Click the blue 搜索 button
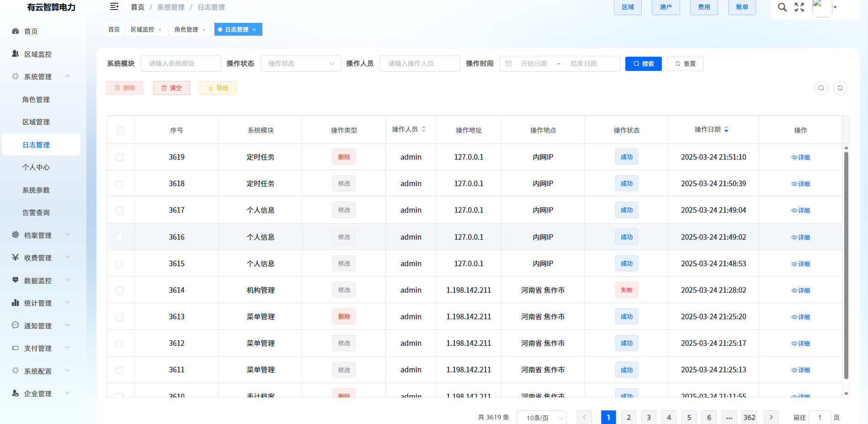This screenshot has height=424, width=868. (643, 64)
